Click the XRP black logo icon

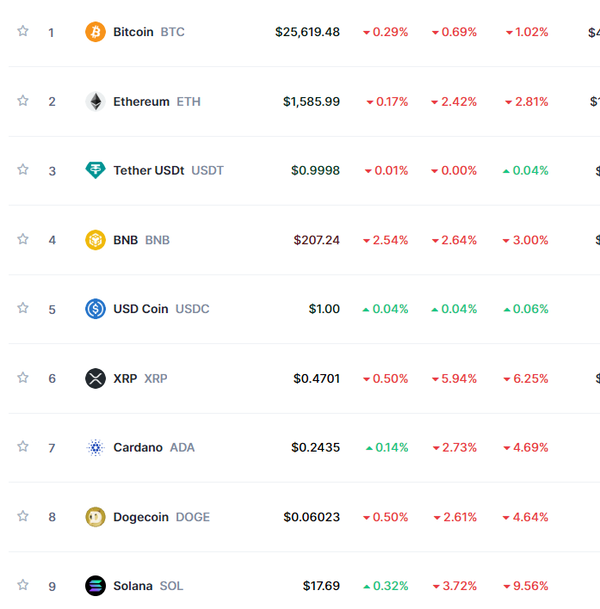coord(95,378)
